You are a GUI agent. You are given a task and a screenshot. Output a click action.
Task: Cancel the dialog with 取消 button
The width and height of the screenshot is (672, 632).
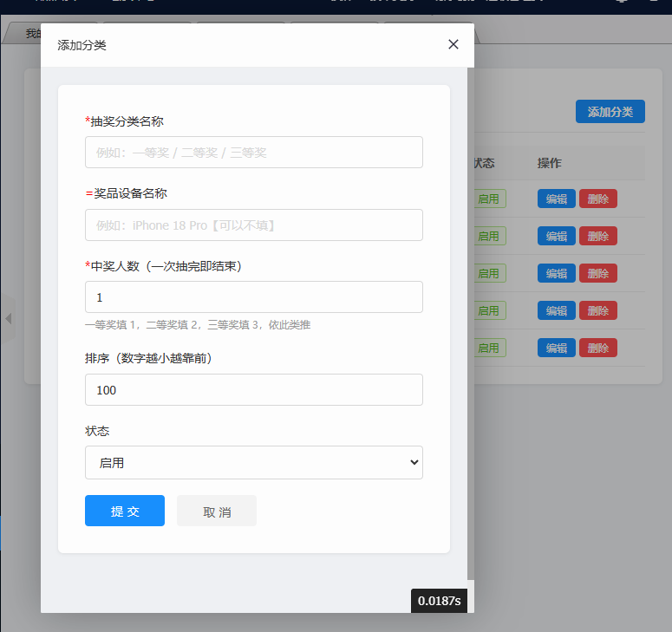(x=217, y=511)
